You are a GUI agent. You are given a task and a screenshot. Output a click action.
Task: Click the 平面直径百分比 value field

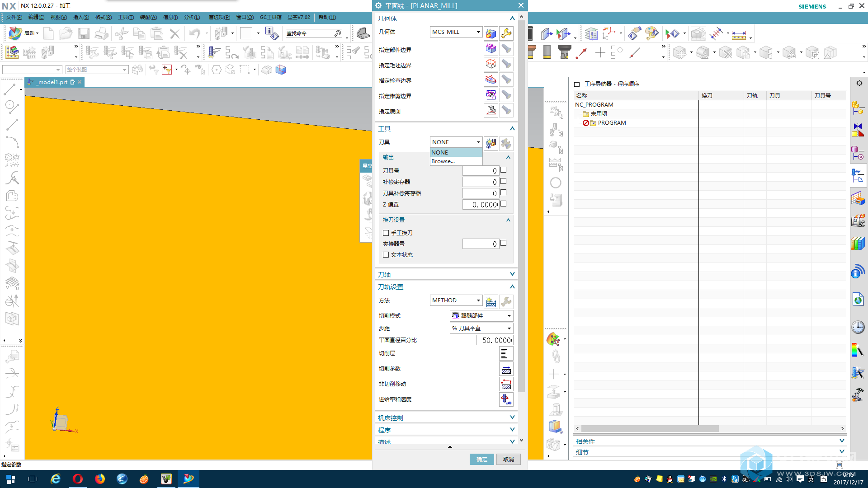pos(495,340)
